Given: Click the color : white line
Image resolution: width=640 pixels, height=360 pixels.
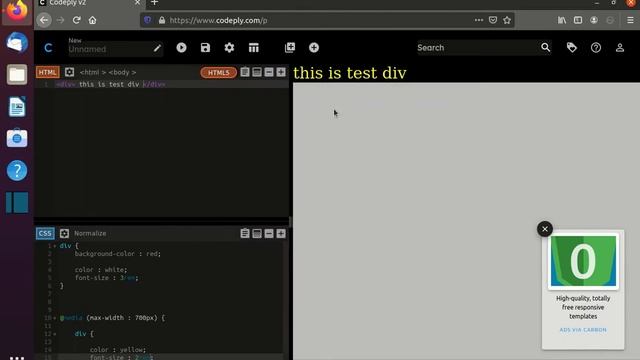Looking at the screenshot, I should (x=101, y=270).
